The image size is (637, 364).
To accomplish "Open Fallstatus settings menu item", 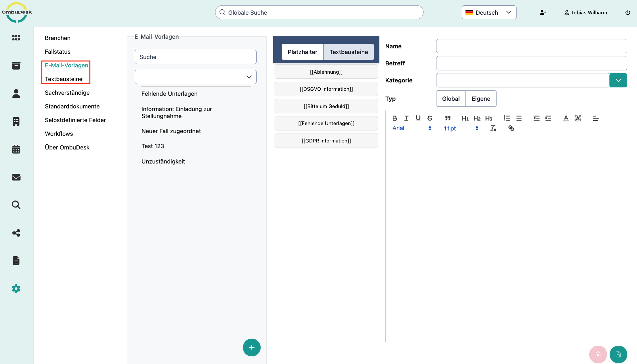I will (57, 51).
